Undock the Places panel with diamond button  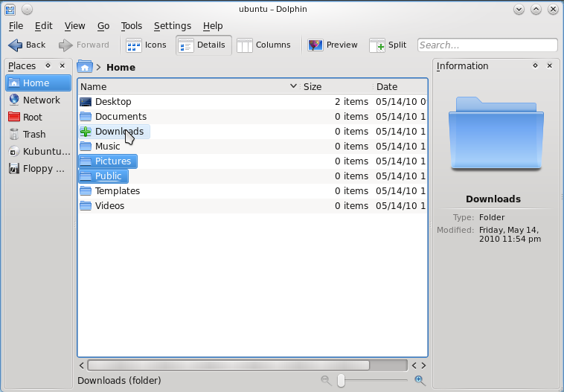tap(48, 65)
